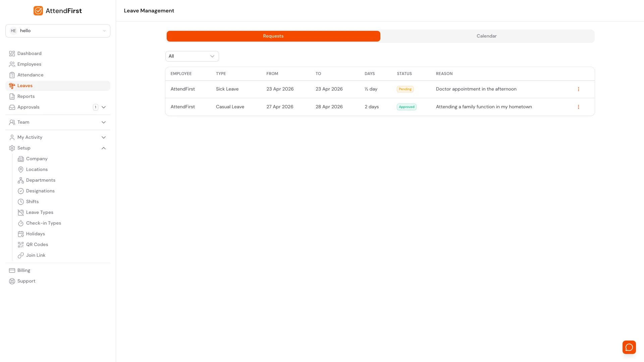644x362 pixels.
Task: Switch to the Calendar tab
Action: coord(486,36)
